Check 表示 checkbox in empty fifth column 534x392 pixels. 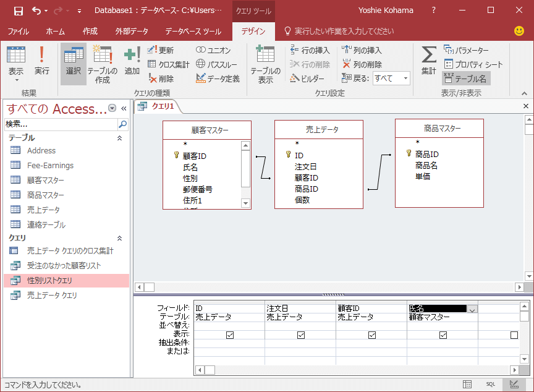coord(514,335)
